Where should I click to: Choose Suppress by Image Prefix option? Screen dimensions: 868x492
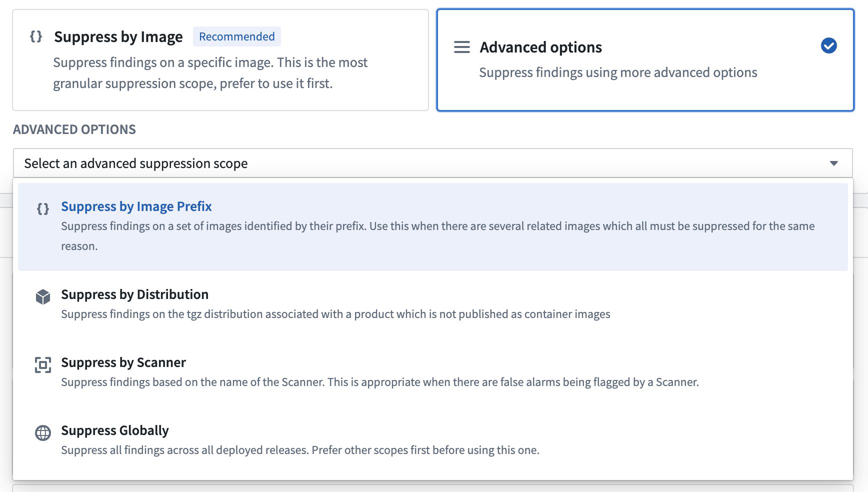pyautogui.click(x=433, y=227)
